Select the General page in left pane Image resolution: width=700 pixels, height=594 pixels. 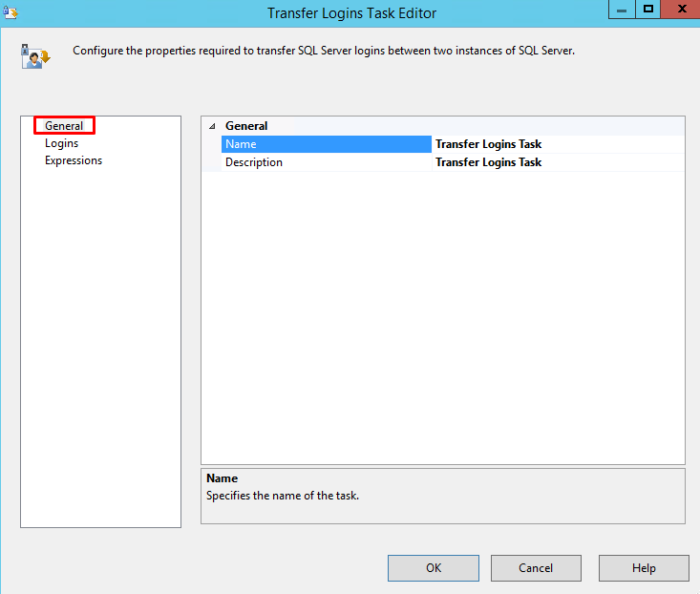click(x=64, y=126)
